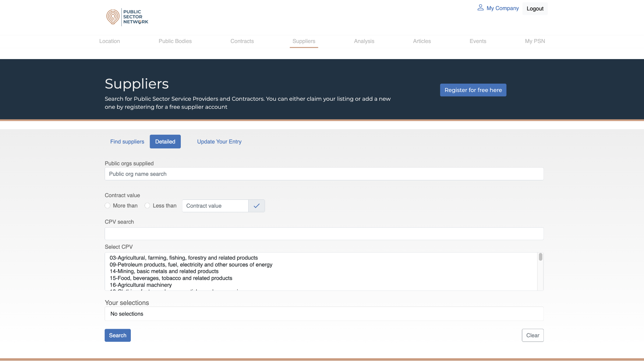Focus the Contract value input field
This screenshot has width=644, height=361.
click(x=215, y=206)
